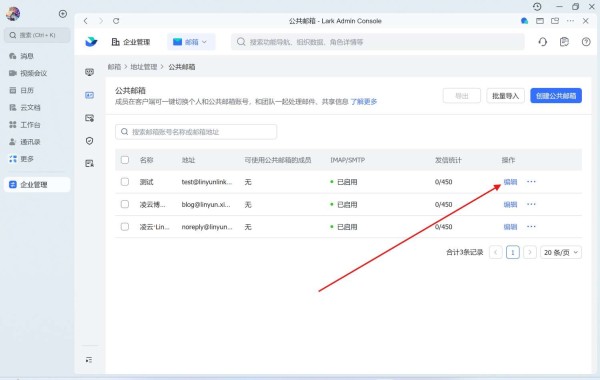Tick the checkbox for the 测试 row
Viewport: 600px width, 380px height.
pos(125,182)
